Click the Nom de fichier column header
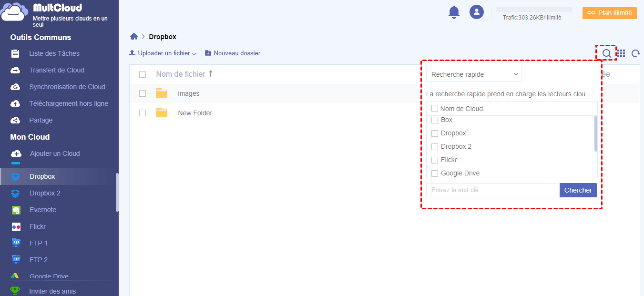The width and height of the screenshot is (644, 296). pos(181,74)
